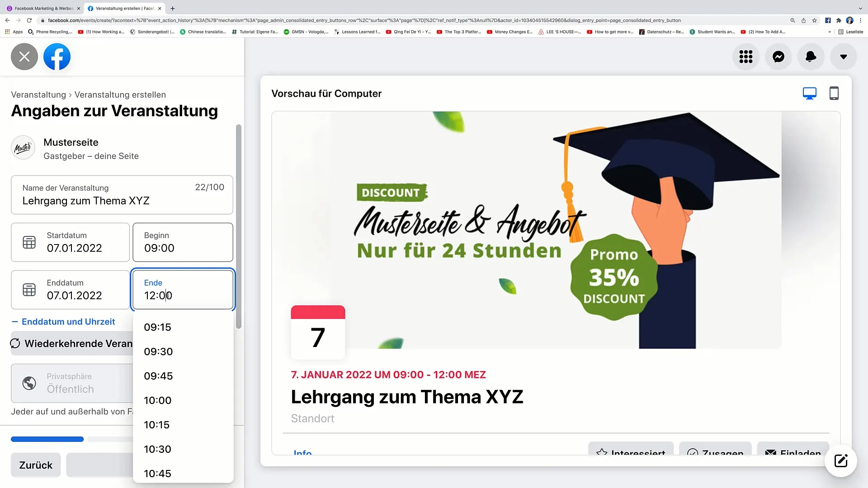This screenshot has height=488, width=868.
Task: Select 09:30 from the time list
Action: tap(183, 352)
